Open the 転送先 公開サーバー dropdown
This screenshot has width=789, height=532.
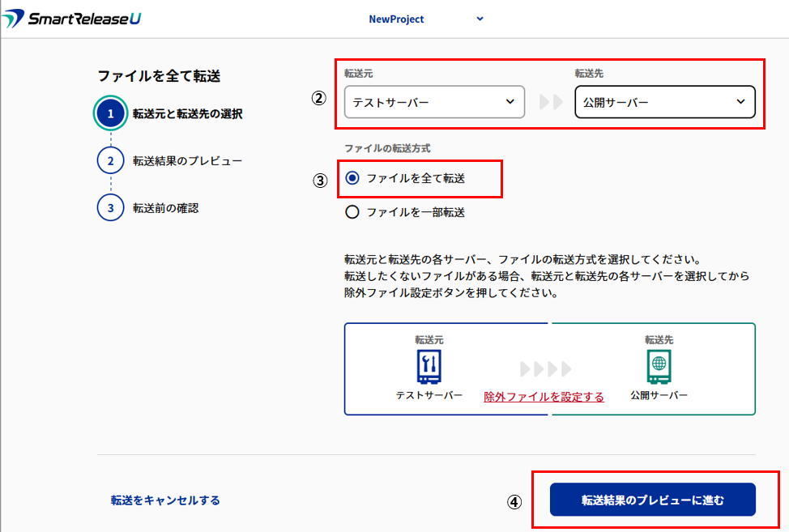(664, 102)
